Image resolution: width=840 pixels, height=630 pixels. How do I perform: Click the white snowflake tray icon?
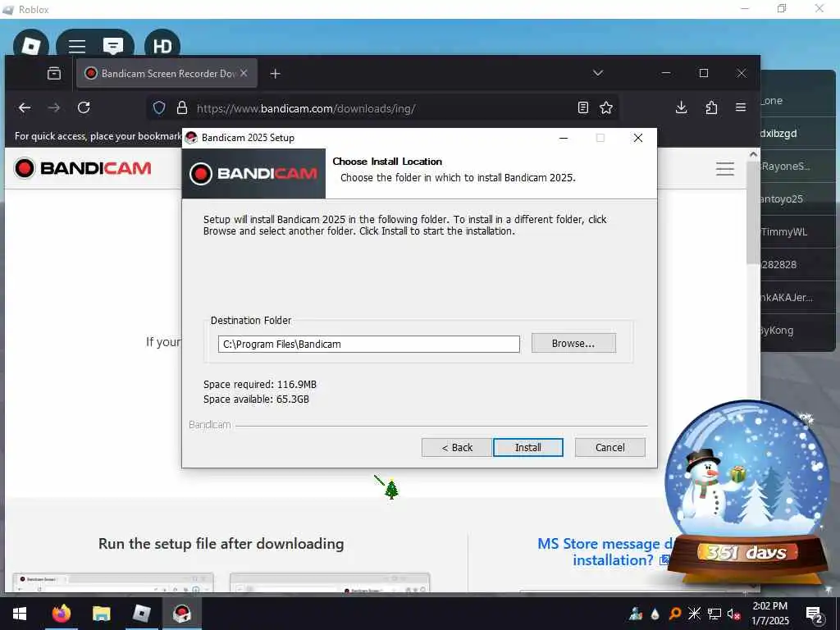[x=694, y=614]
